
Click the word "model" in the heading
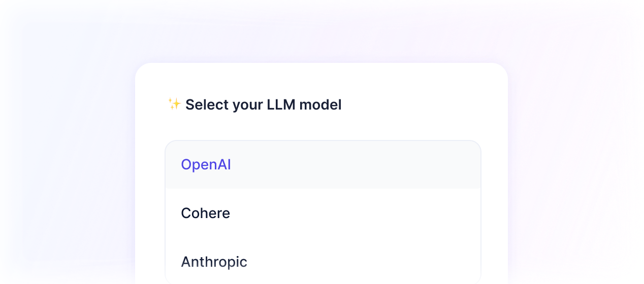tap(320, 105)
